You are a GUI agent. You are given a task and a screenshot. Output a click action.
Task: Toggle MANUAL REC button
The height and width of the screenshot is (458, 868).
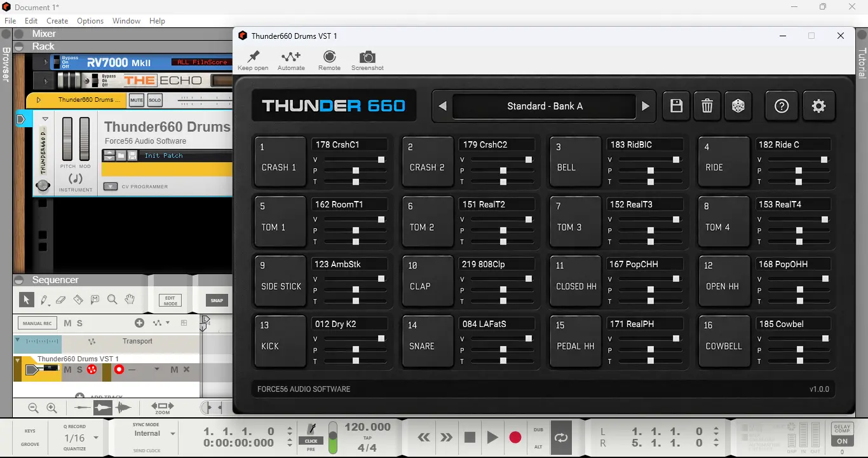[x=37, y=323]
